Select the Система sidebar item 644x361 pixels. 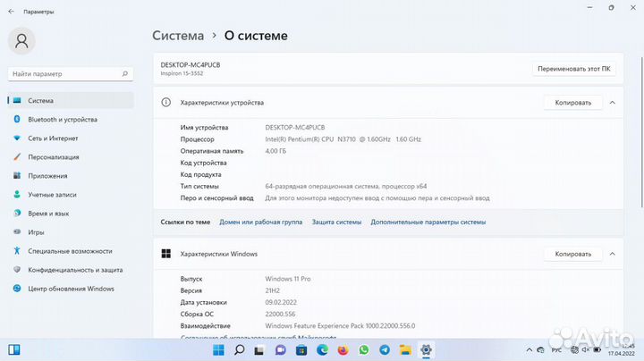71,100
